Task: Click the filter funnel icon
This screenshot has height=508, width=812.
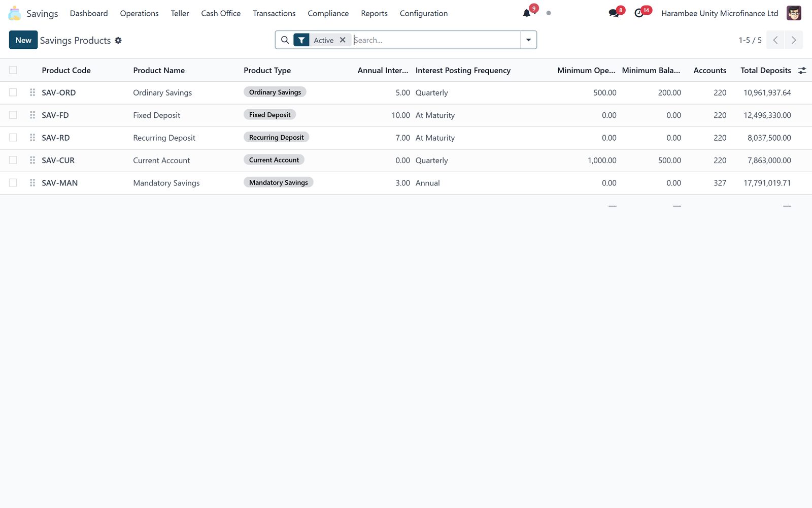Action: coord(301,40)
